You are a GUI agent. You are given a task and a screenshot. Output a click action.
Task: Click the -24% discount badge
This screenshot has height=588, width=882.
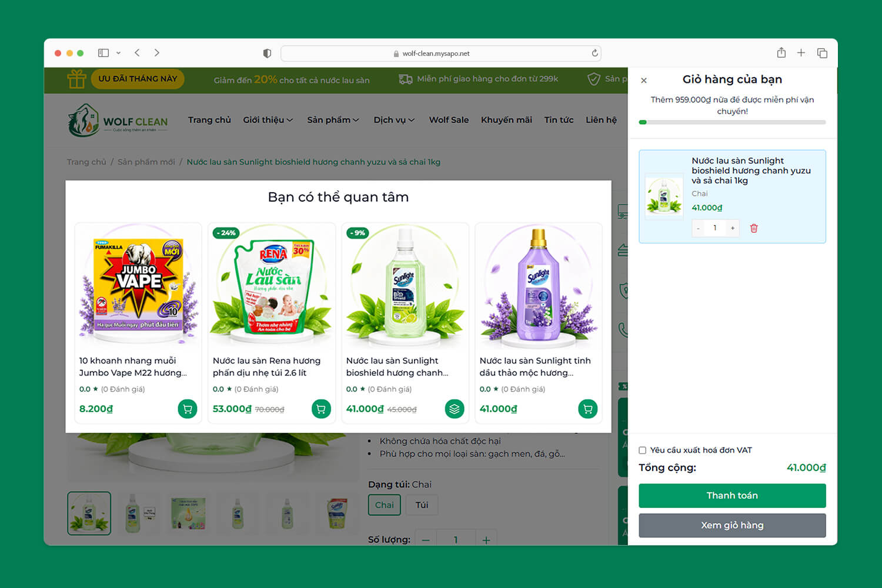pyautogui.click(x=226, y=233)
